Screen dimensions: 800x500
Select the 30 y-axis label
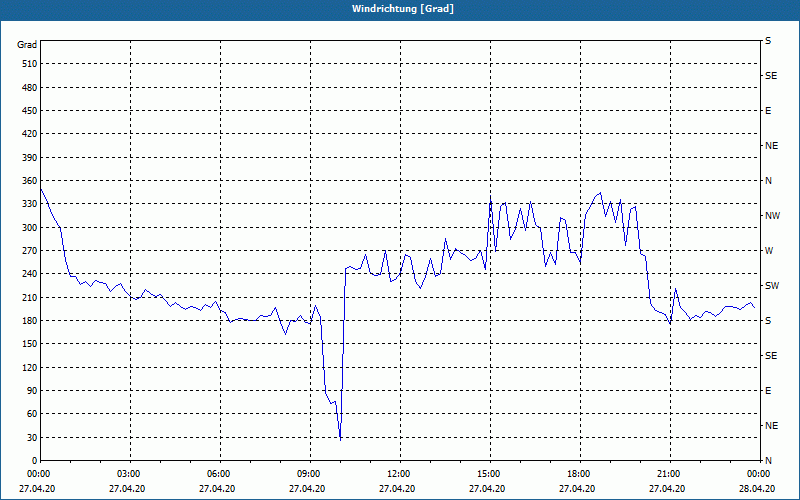tap(32, 438)
